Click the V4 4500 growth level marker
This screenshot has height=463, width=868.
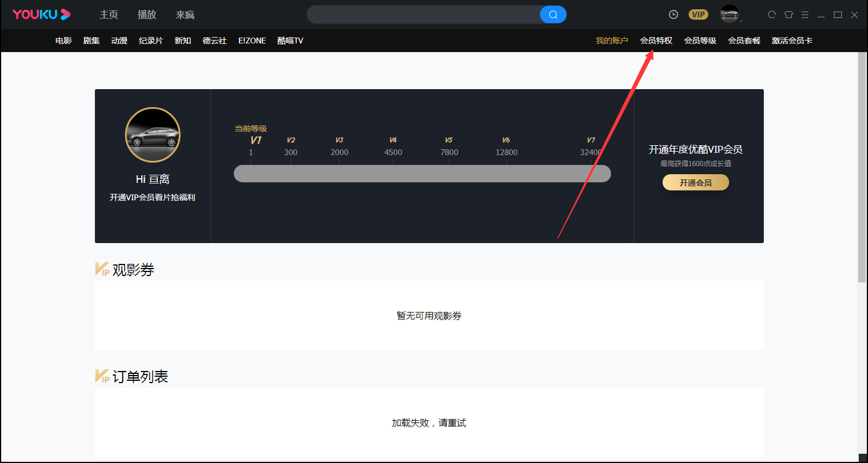(x=393, y=146)
